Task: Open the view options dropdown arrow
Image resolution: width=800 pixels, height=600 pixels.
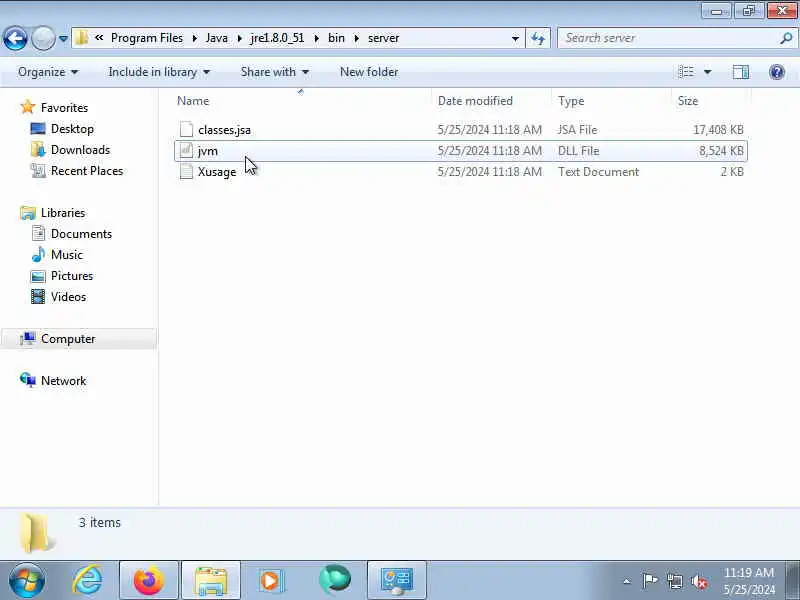Action: point(708,72)
